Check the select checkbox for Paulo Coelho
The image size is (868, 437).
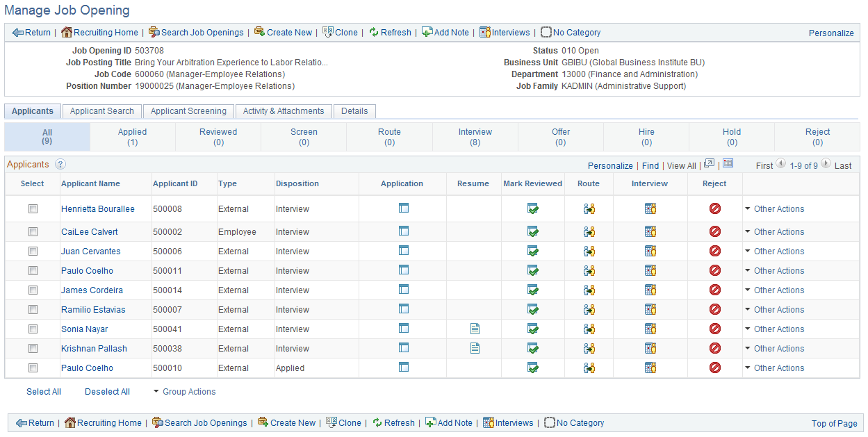tap(33, 270)
